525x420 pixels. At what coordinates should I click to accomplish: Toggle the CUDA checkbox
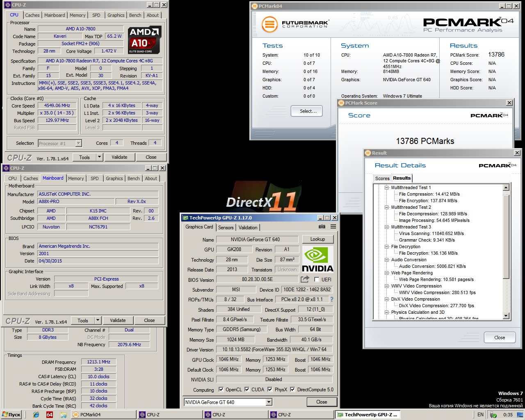[247, 389]
